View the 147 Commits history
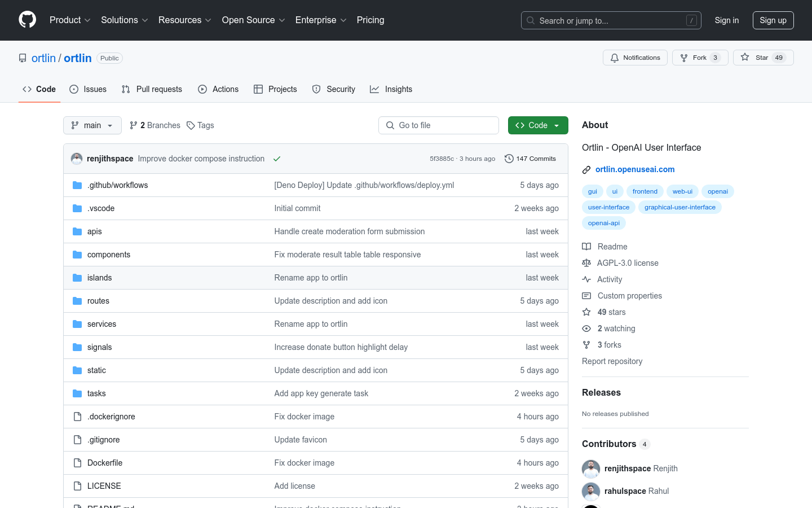This screenshot has height=508, width=812. click(531, 159)
